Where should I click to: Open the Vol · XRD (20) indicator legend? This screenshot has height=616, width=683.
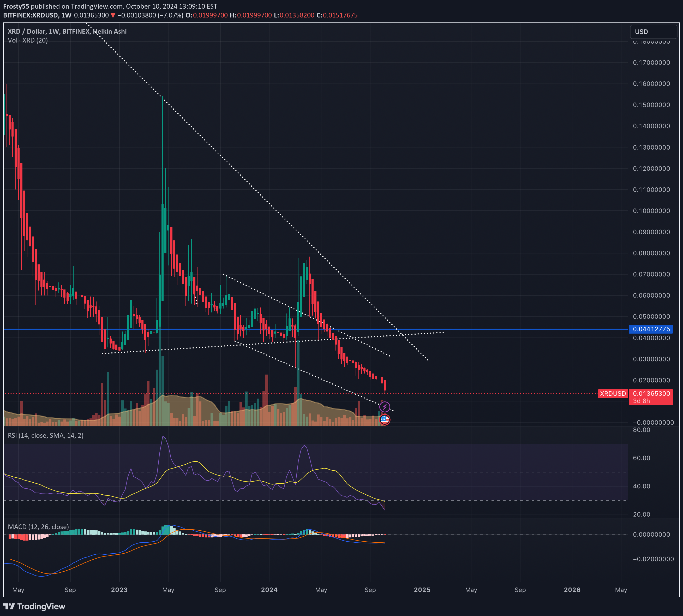coord(28,40)
